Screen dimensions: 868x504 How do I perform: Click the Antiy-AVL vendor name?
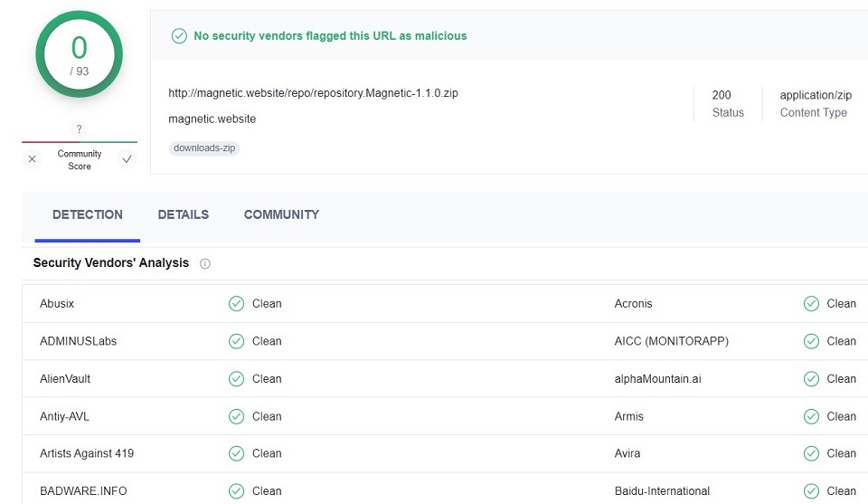click(64, 416)
